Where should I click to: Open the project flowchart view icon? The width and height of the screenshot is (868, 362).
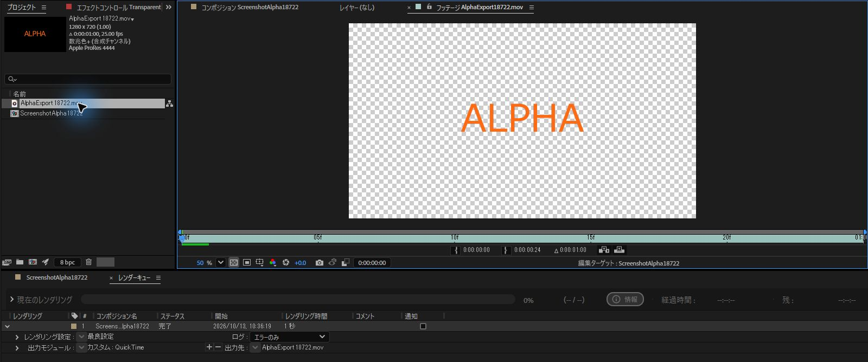point(169,104)
